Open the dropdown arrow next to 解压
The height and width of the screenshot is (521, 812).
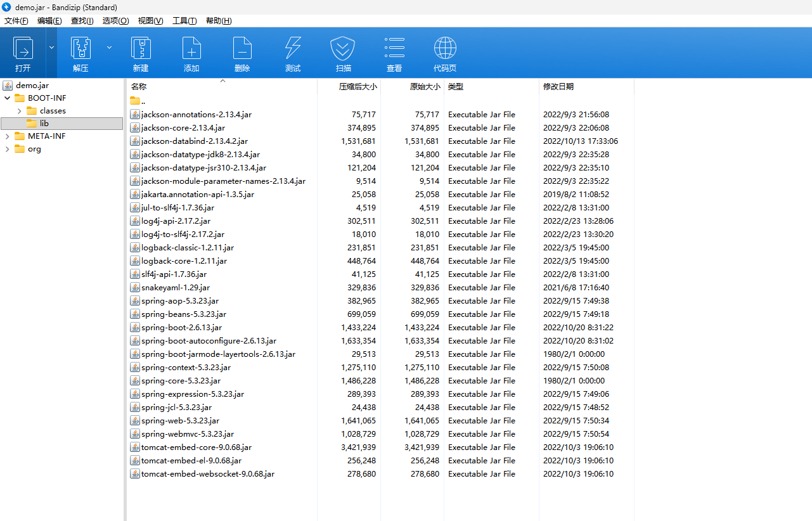click(x=109, y=48)
